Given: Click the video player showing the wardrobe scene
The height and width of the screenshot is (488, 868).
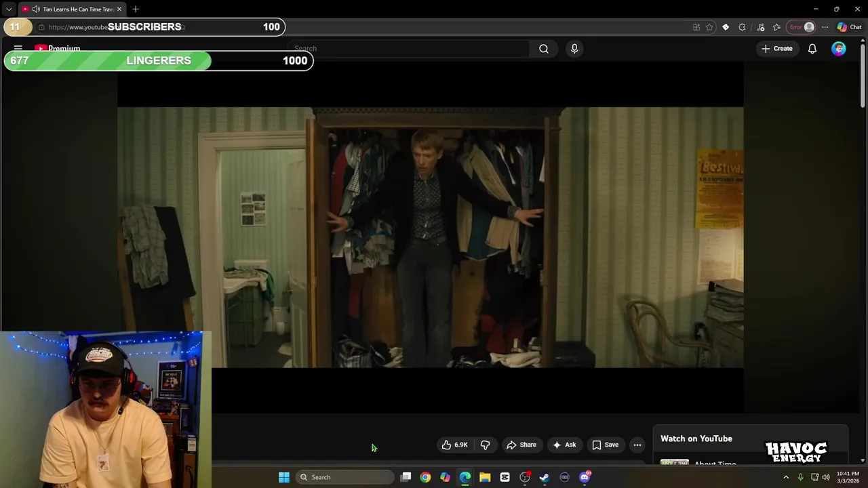Looking at the screenshot, I should pyautogui.click(x=430, y=237).
